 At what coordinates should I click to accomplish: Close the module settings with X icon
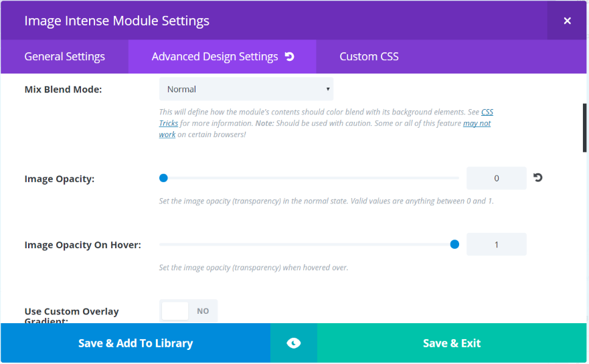tap(567, 21)
